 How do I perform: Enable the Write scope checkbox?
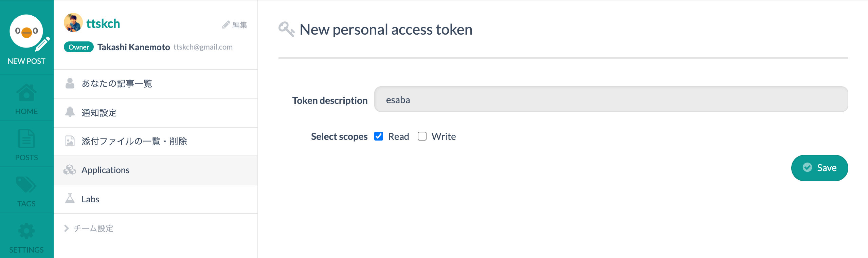coord(422,136)
